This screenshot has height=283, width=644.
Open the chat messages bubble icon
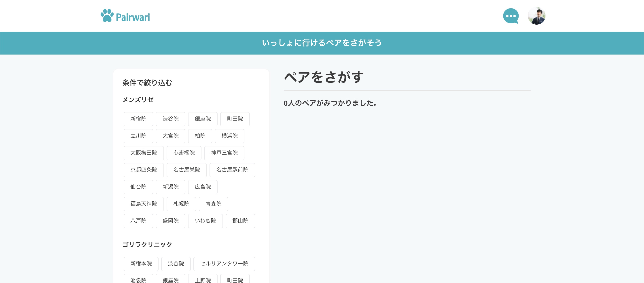point(511,16)
